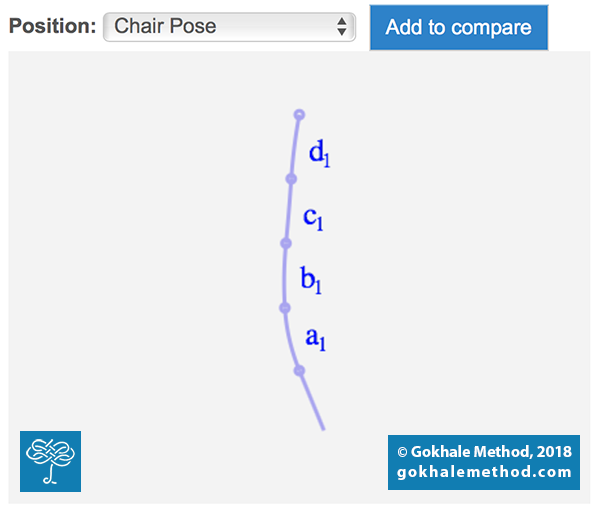
Task: Click the dropdown up-down arrows
Action: [x=342, y=27]
